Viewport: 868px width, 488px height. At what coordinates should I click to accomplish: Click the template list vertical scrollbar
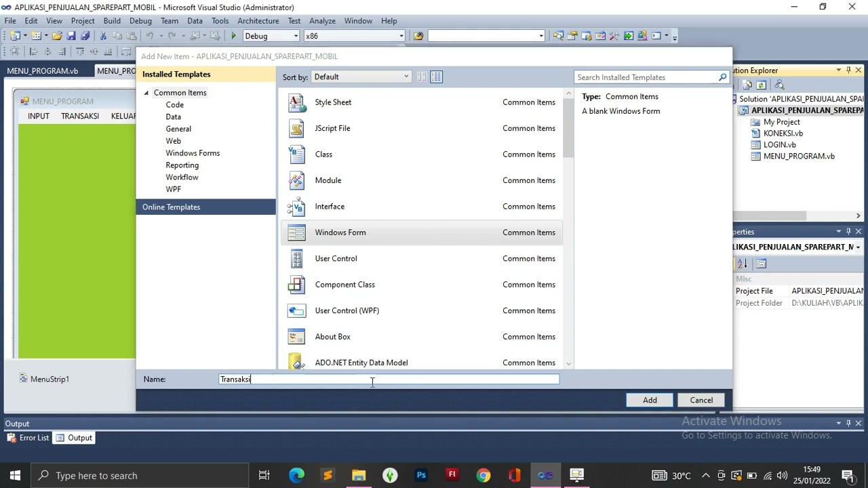pyautogui.click(x=568, y=127)
